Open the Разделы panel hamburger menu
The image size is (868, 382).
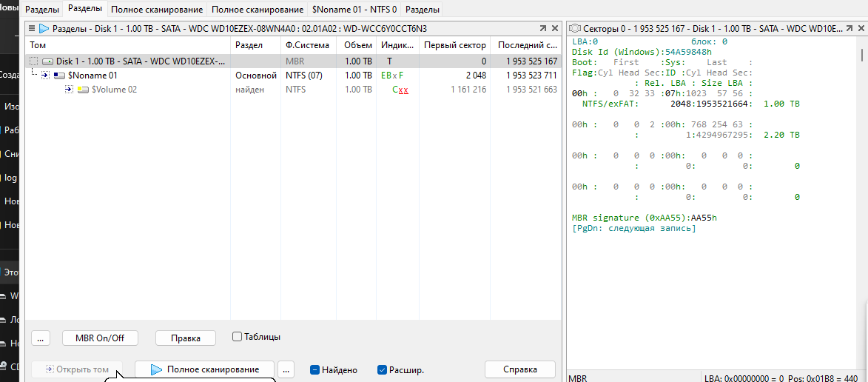[32, 28]
